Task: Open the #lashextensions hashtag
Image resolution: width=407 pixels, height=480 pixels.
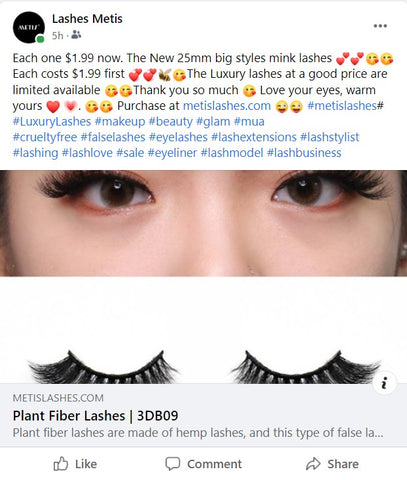Action: point(254,137)
